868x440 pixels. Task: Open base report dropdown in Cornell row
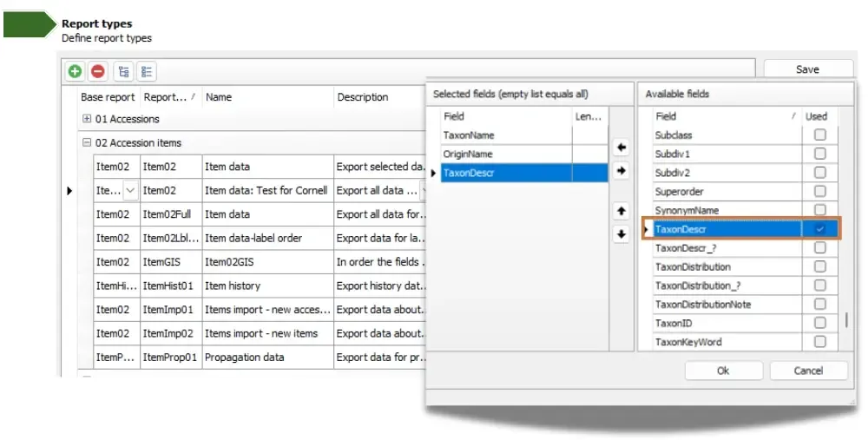click(130, 190)
